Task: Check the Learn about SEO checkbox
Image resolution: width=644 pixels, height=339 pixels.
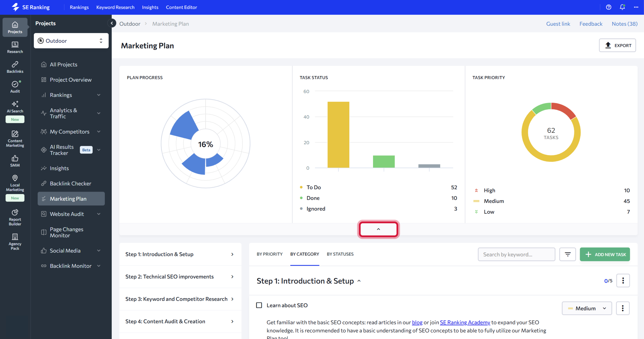Action: (x=259, y=305)
